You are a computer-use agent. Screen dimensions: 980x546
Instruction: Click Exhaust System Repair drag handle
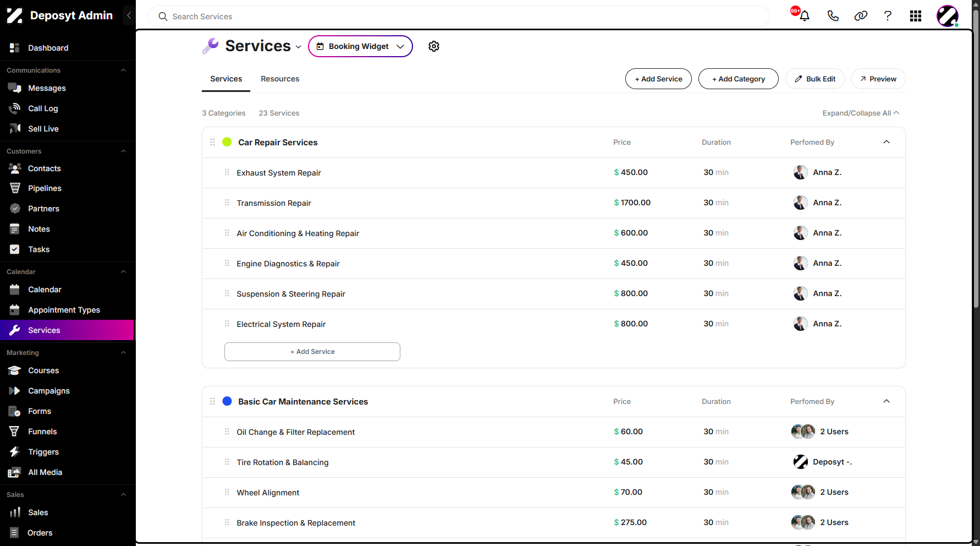click(x=227, y=173)
